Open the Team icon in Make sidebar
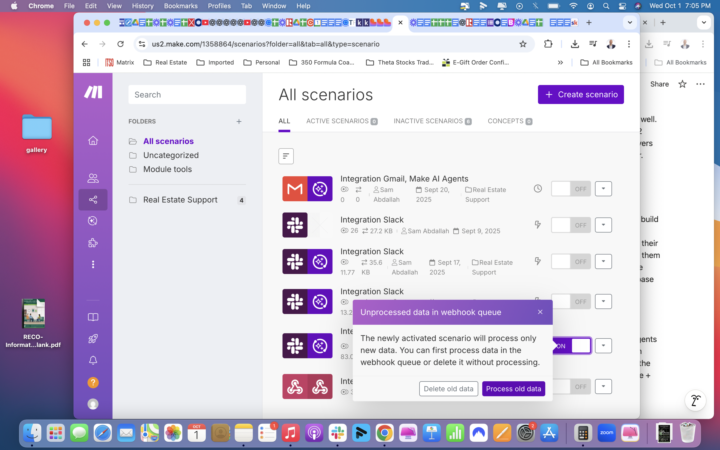Viewport: 720px width, 450px height. click(x=93, y=178)
